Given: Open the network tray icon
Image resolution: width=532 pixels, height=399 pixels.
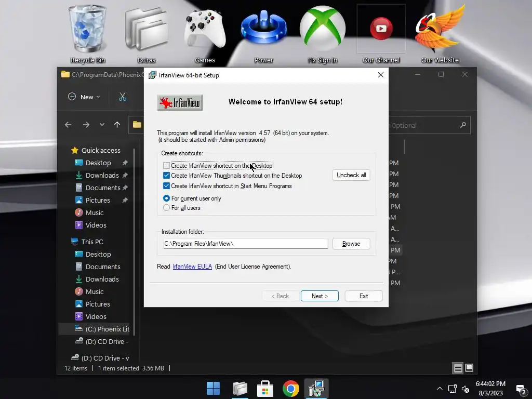Looking at the screenshot, I should 453,389.
